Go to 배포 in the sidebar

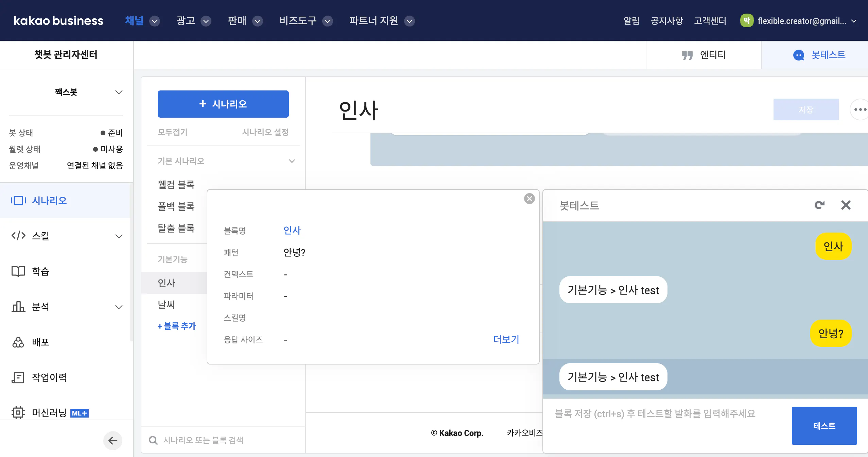pos(40,342)
